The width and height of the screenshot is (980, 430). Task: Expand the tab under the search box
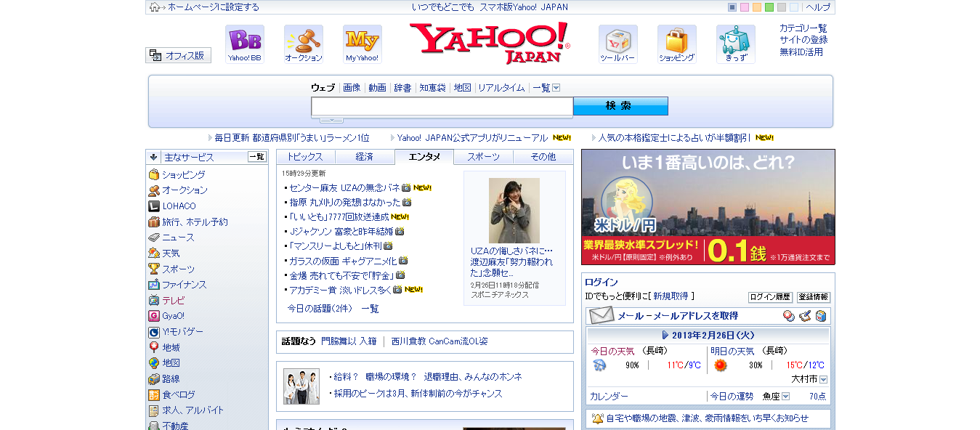pyautogui.click(x=331, y=120)
